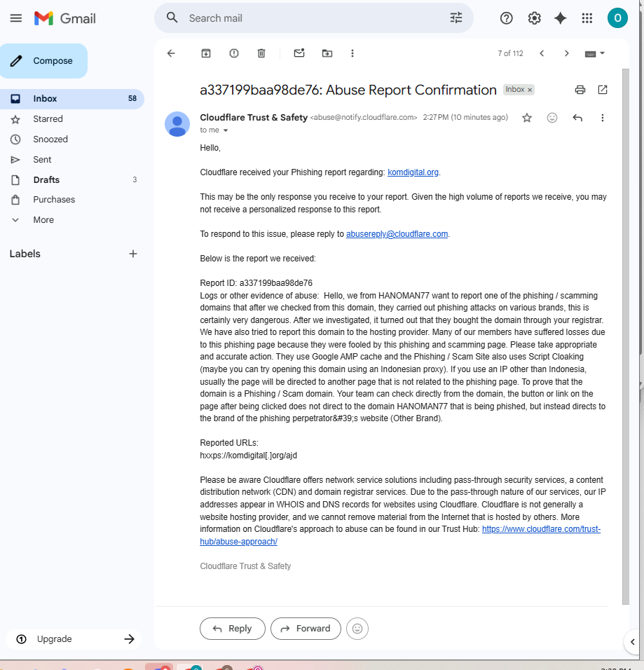This screenshot has height=670, width=644.
Task: Open the Settings gear
Action: [x=534, y=18]
